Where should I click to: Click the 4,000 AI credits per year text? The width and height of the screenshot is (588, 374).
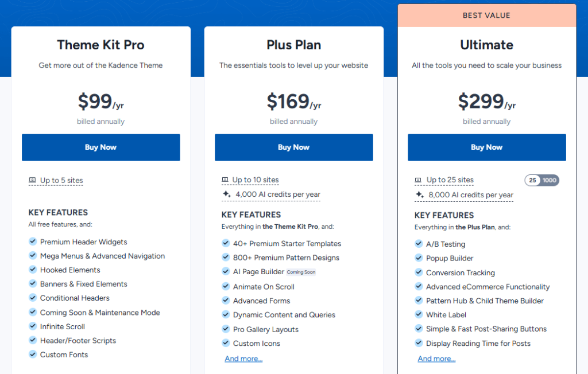[278, 194]
